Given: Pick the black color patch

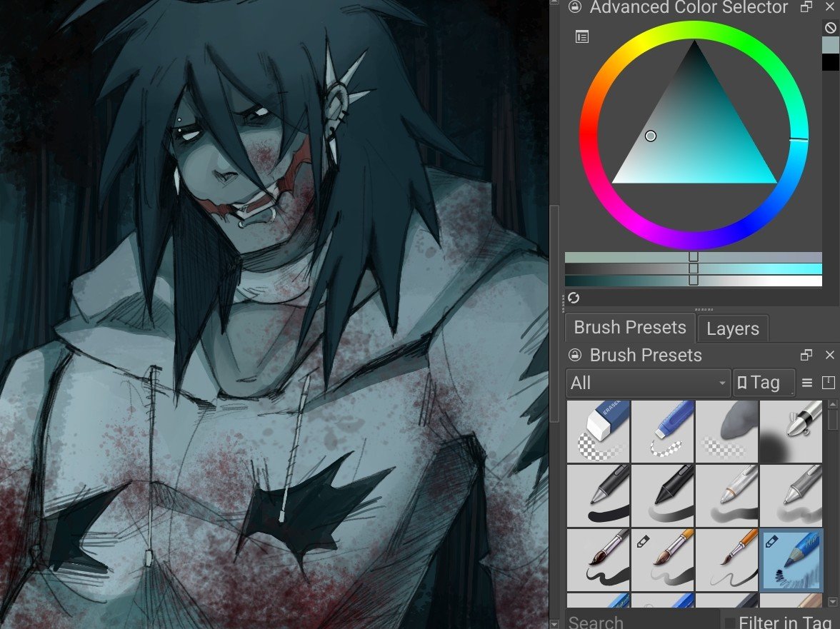Looking at the screenshot, I should (x=830, y=61).
